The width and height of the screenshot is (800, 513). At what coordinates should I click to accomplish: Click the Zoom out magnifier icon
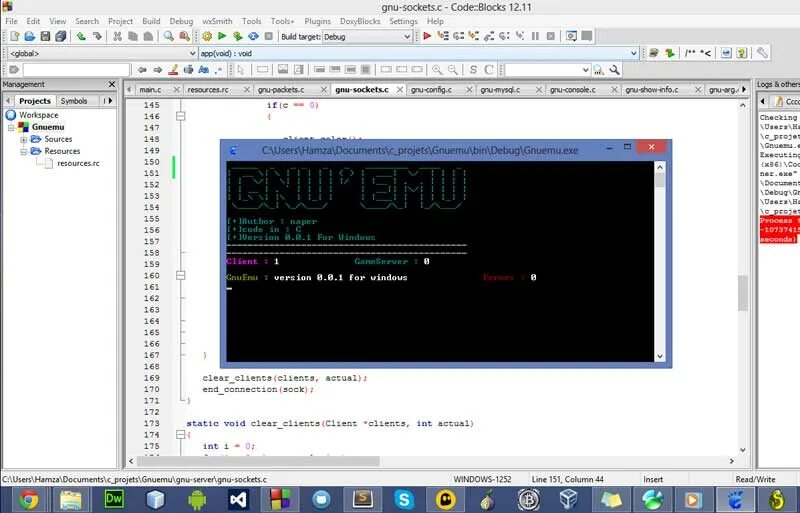(x=453, y=70)
